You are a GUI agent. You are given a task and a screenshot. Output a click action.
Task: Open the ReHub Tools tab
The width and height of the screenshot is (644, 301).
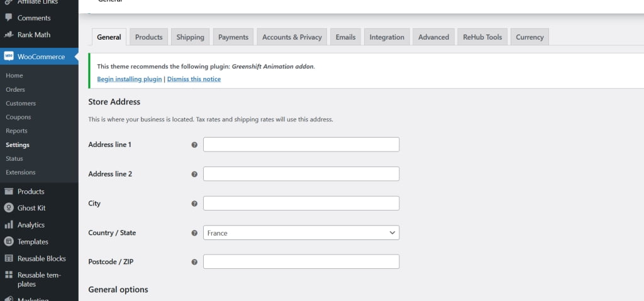coord(482,37)
